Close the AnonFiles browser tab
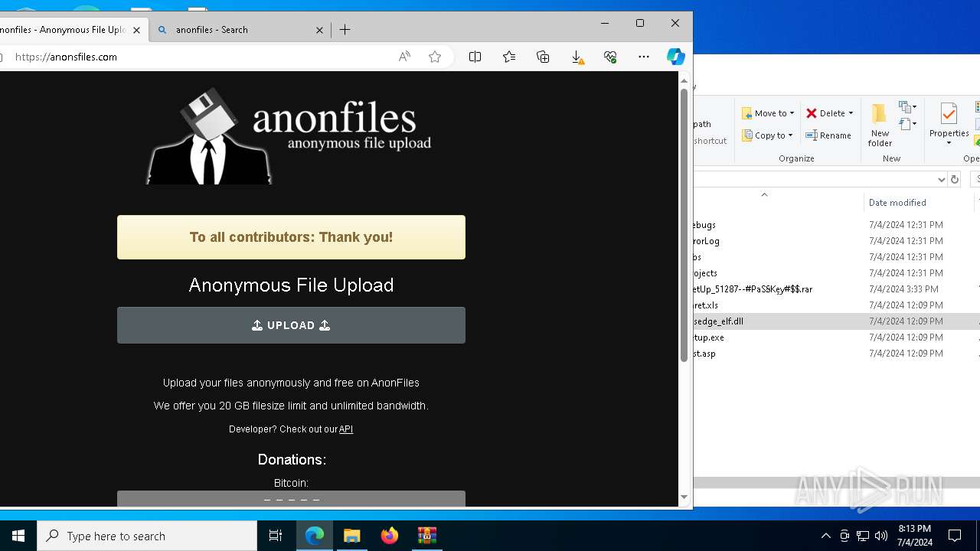This screenshot has width=980, height=551. pos(137,30)
